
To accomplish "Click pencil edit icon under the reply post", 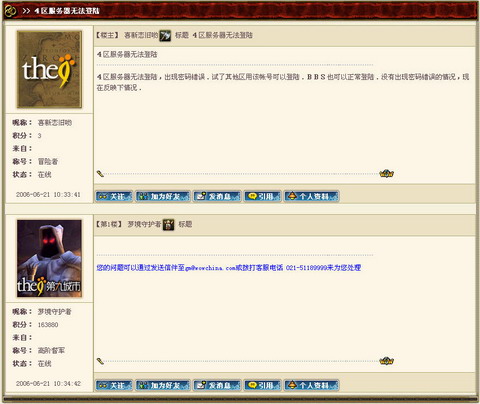I will pyautogui.click(x=100, y=361).
